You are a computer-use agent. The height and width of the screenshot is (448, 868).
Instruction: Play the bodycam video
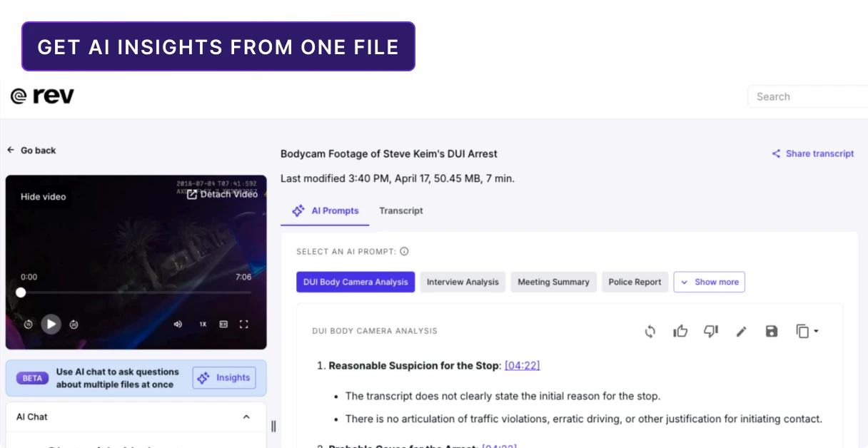point(51,324)
